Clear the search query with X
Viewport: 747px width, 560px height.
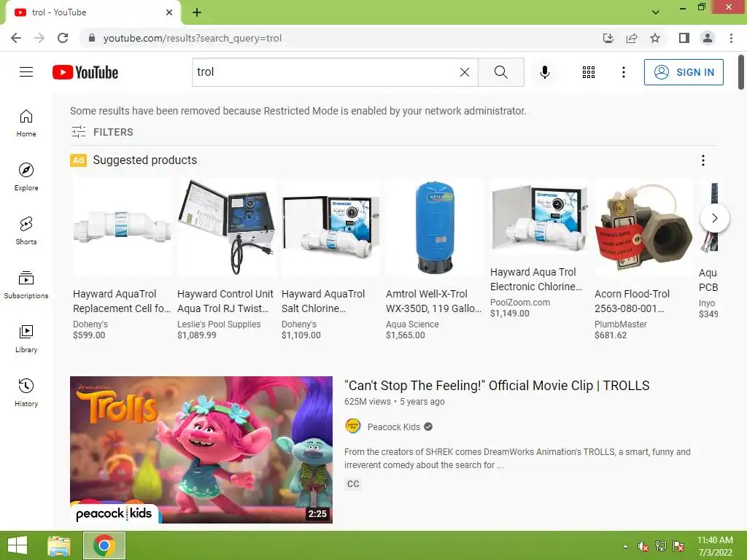tap(465, 72)
